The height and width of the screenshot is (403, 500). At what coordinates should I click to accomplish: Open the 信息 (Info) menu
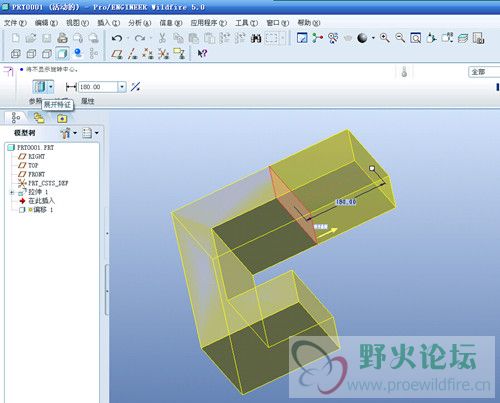171,23
